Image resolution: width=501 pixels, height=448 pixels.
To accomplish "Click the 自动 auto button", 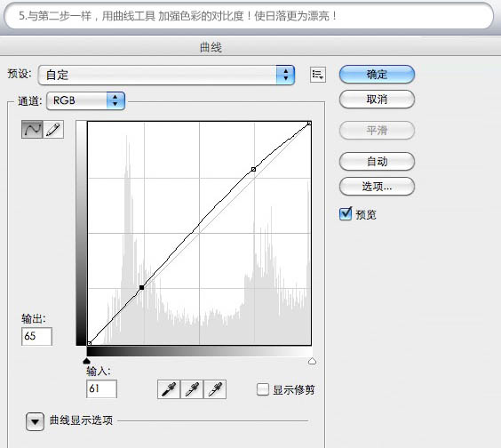I will (377, 161).
